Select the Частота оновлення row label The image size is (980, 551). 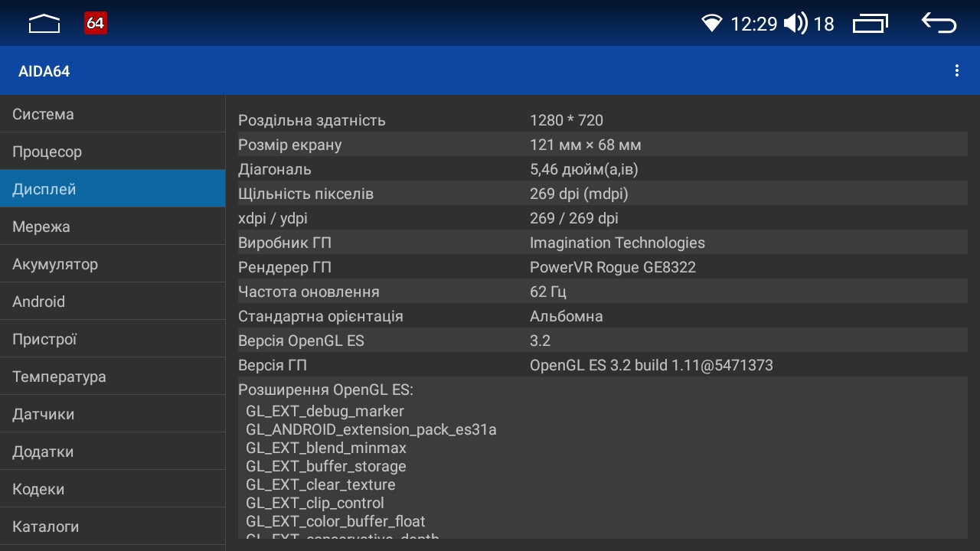pyautogui.click(x=309, y=292)
